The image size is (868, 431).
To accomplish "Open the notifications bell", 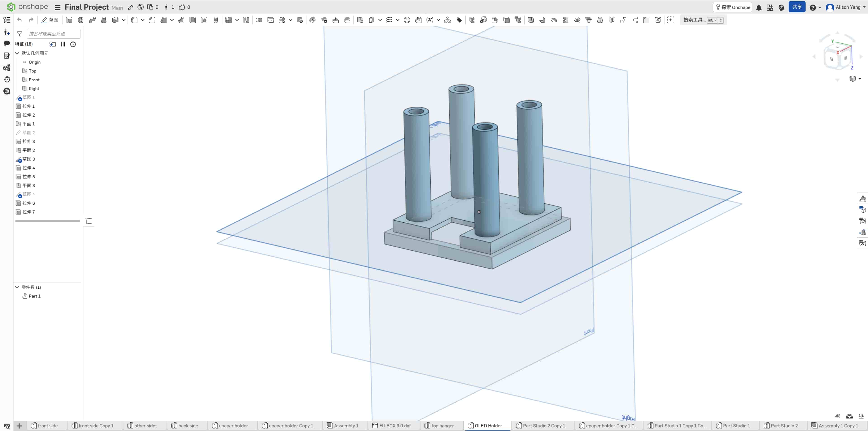I will point(759,7).
